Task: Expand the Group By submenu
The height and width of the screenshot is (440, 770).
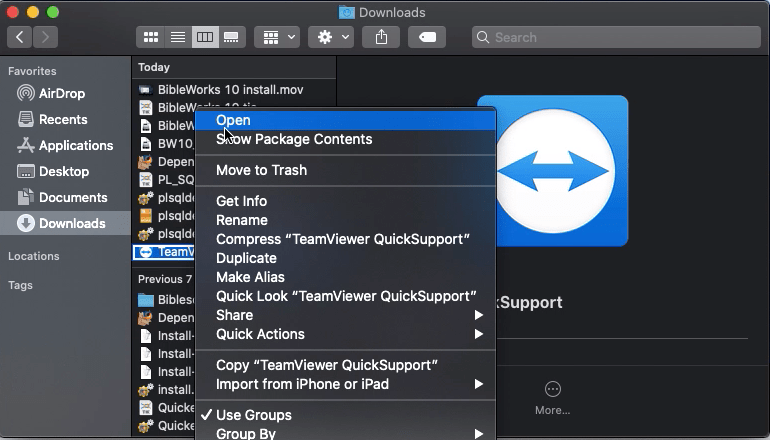Action: point(346,434)
